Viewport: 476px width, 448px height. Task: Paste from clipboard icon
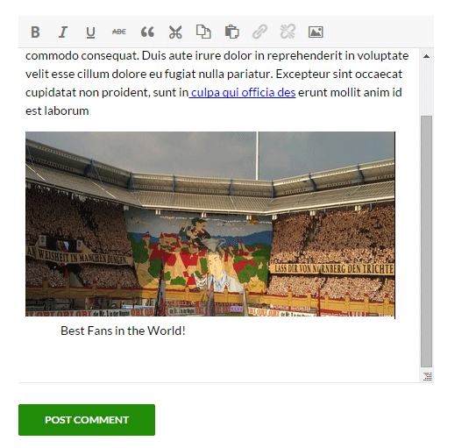tap(232, 32)
